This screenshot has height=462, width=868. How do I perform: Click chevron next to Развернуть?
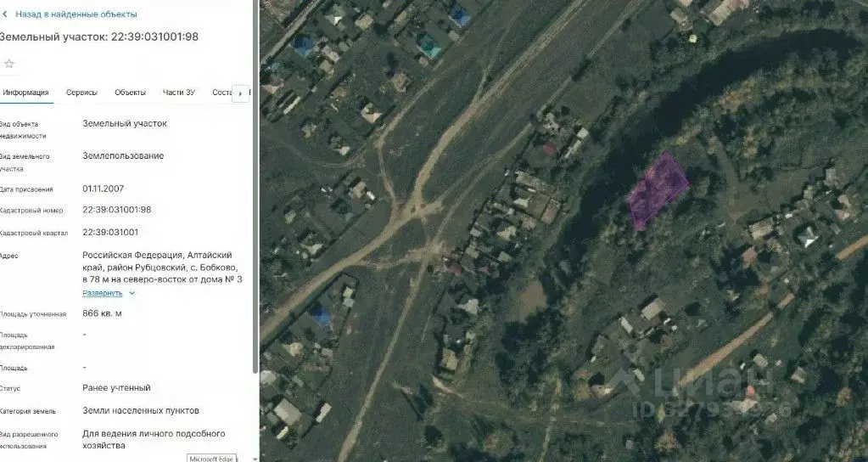point(132,293)
